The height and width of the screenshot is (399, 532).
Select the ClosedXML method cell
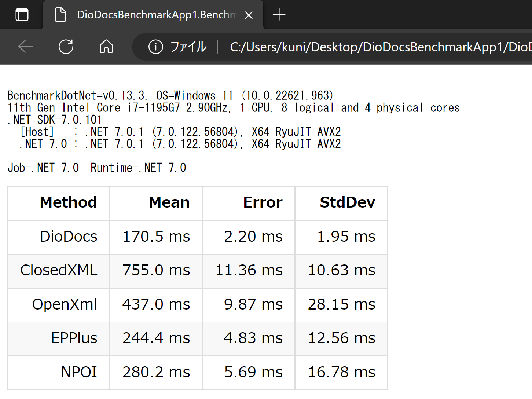coord(59,270)
